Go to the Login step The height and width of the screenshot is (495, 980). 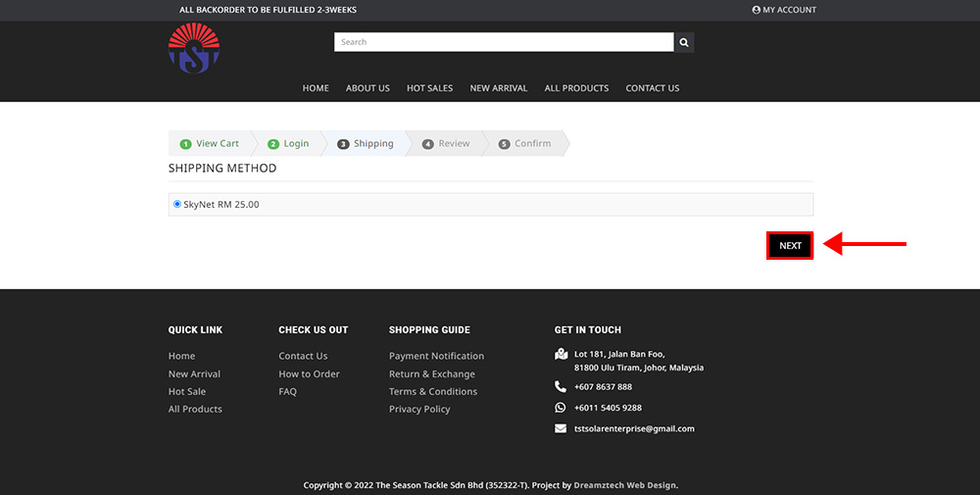(x=289, y=144)
